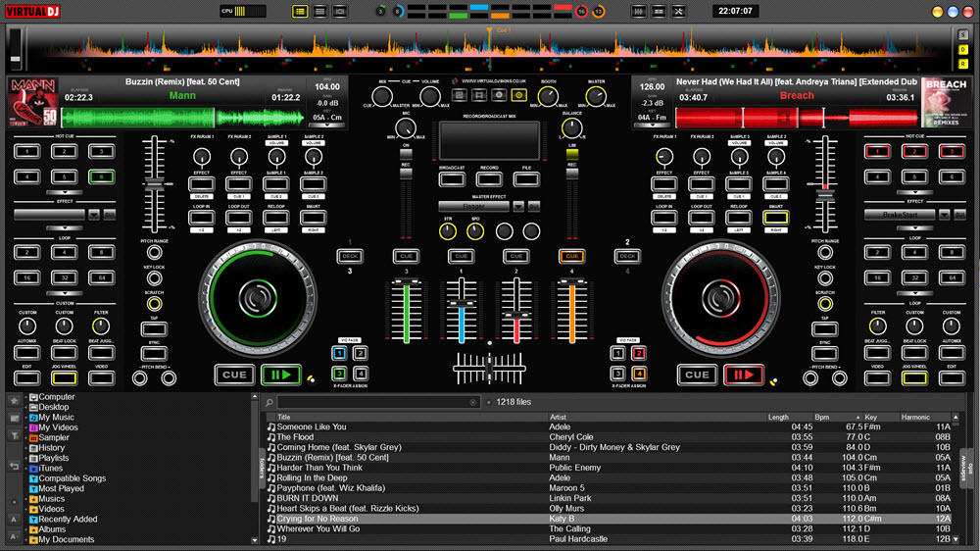Screen dimensions: 980x551
Task: Switch to the browser list view icon in top bar
Action: [300, 11]
